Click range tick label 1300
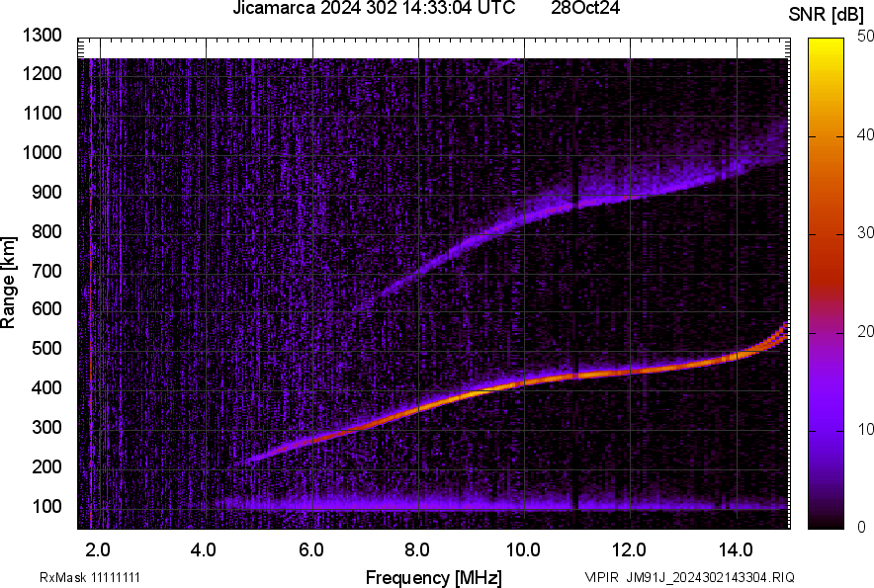 pos(43,36)
